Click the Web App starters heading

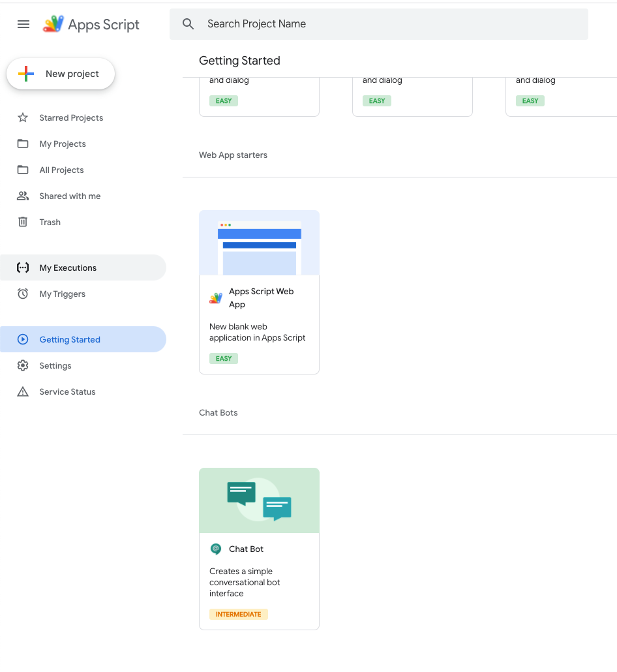(x=233, y=155)
